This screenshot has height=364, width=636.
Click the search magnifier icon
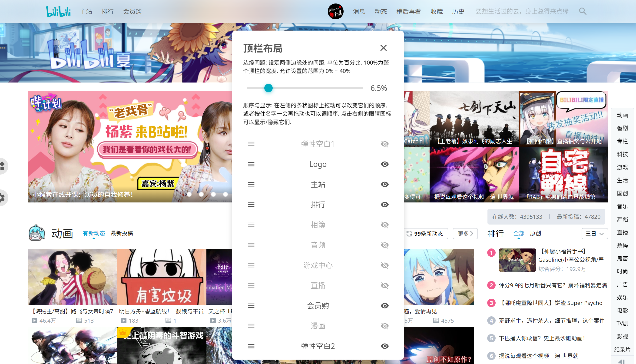pyautogui.click(x=583, y=11)
